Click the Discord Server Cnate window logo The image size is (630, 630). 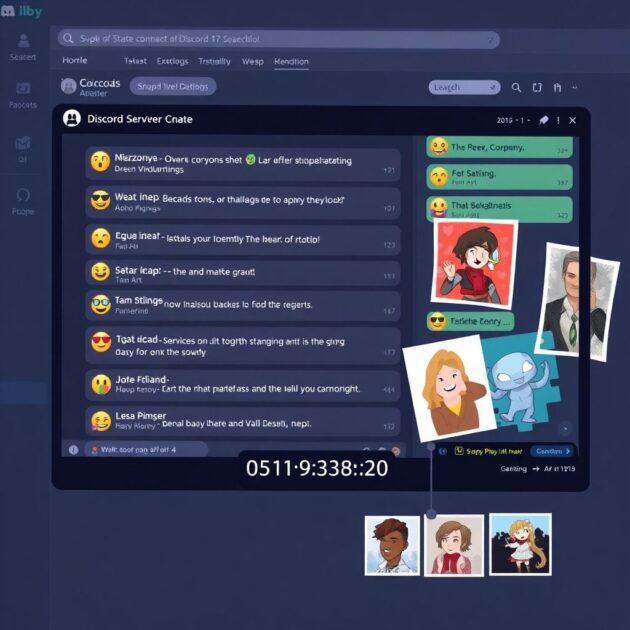click(x=72, y=119)
